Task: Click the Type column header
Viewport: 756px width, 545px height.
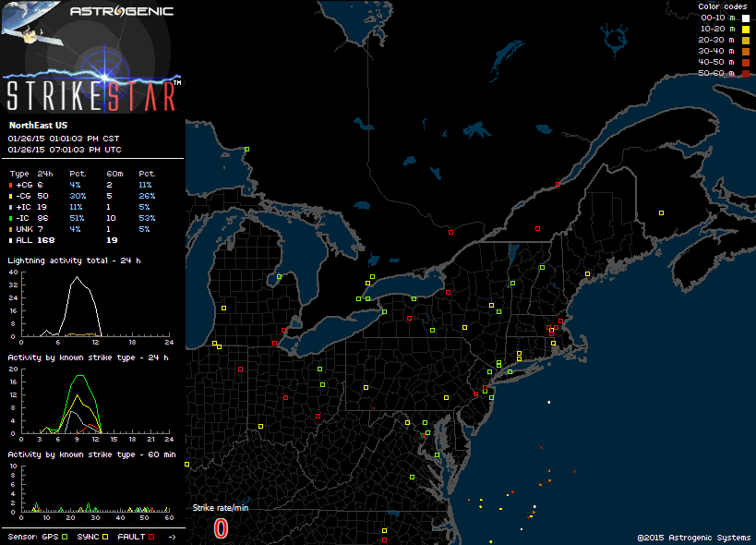Action: point(19,174)
